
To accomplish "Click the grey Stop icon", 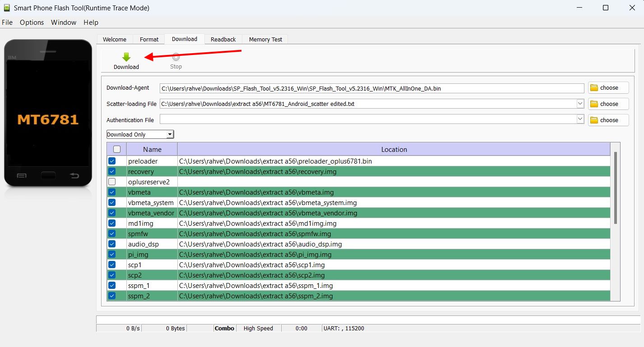I will point(176,57).
